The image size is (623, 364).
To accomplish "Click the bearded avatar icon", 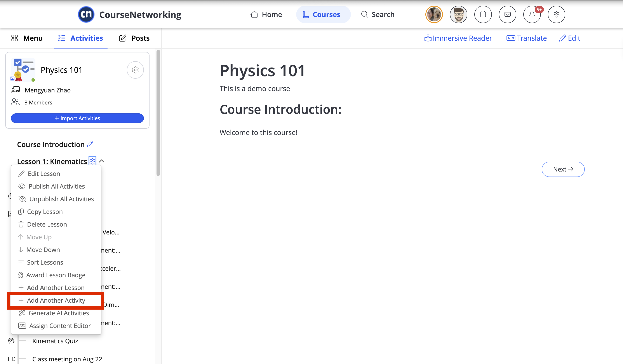I will [458, 14].
